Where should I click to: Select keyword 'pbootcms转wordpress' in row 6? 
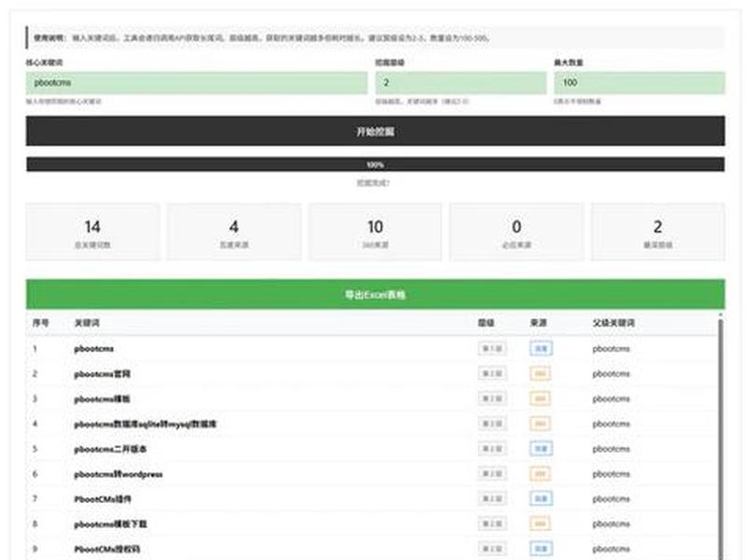pyautogui.click(x=119, y=474)
